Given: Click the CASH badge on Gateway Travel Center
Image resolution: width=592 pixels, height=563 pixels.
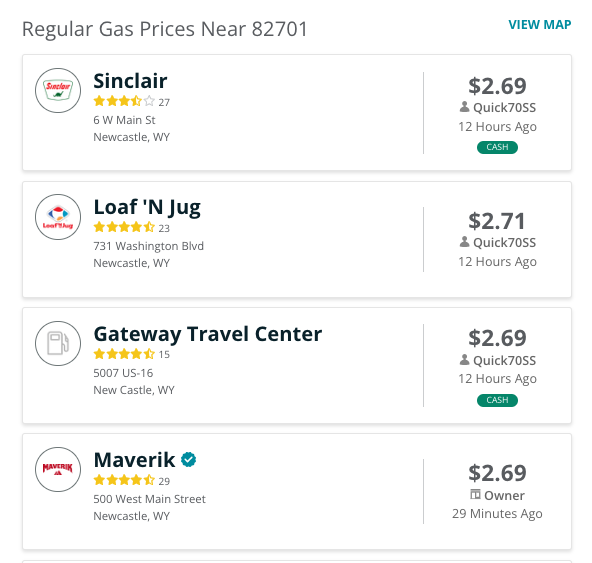Looking at the screenshot, I should click(497, 400).
